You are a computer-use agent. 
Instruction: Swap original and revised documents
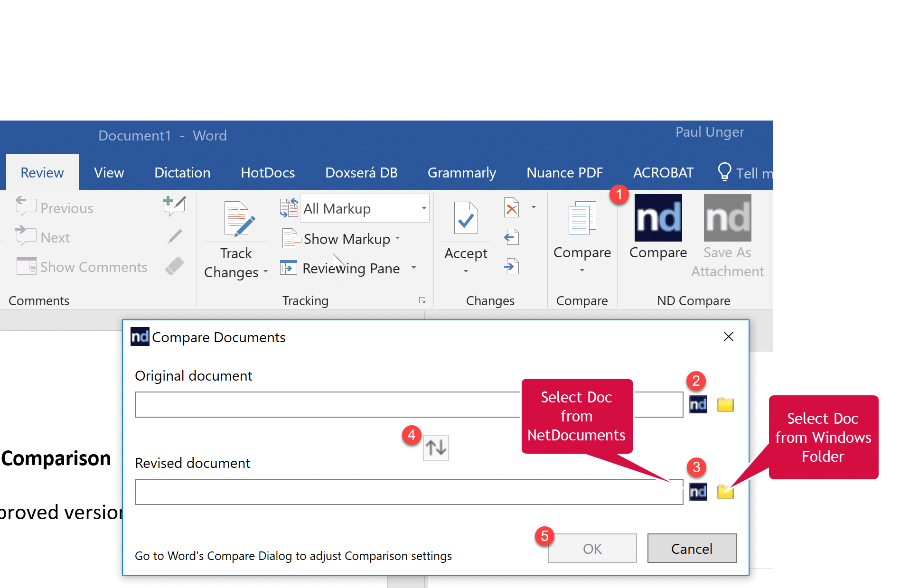[436, 448]
